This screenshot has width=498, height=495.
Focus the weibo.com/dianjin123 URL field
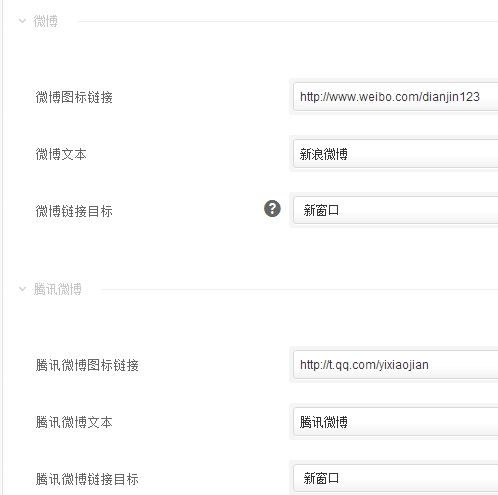point(396,97)
